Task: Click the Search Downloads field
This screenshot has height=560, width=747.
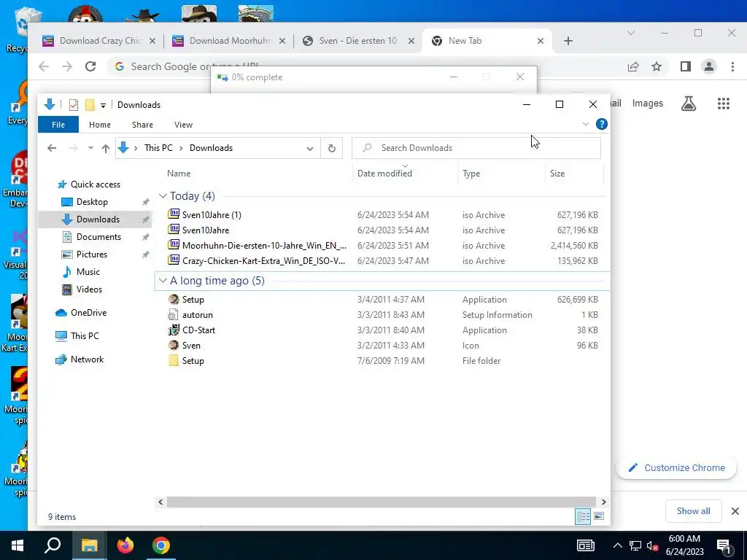Action: 476,148
